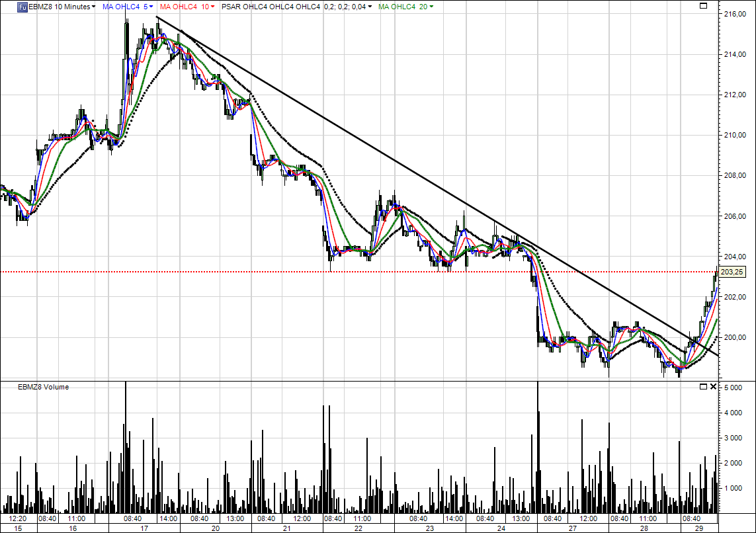Screen dimensions: 756x533
Task: Close the EBMZ8 Volume pane
Action: (713, 386)
